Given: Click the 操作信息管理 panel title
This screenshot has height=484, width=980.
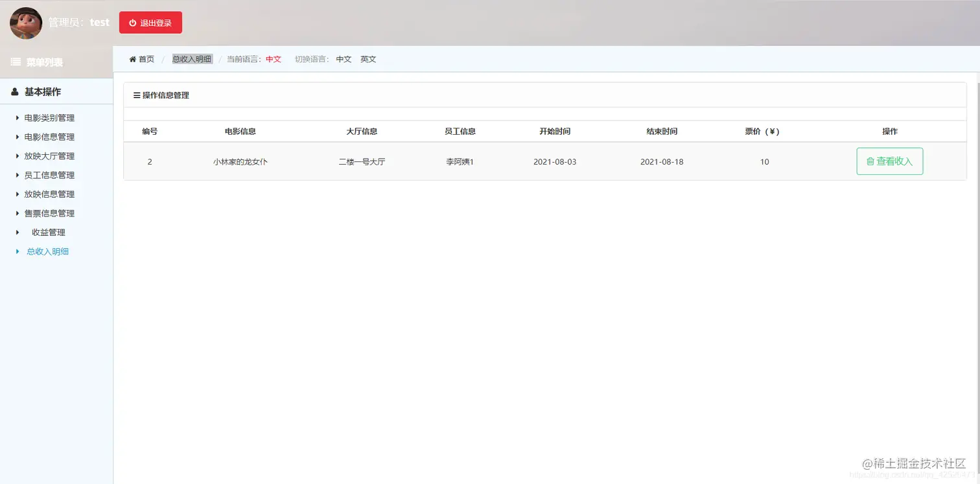Looking at the screenshot, I should click(x=166, y=95).
